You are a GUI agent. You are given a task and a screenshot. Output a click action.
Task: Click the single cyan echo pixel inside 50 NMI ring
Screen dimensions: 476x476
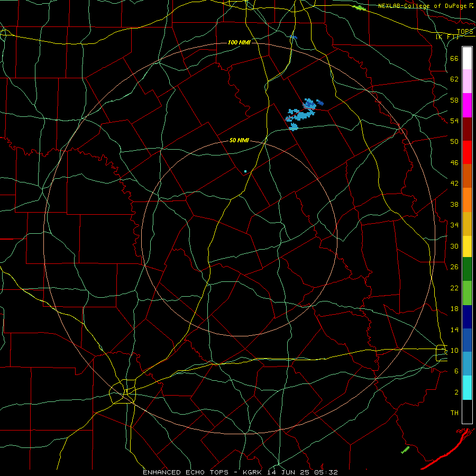[245, 171]
